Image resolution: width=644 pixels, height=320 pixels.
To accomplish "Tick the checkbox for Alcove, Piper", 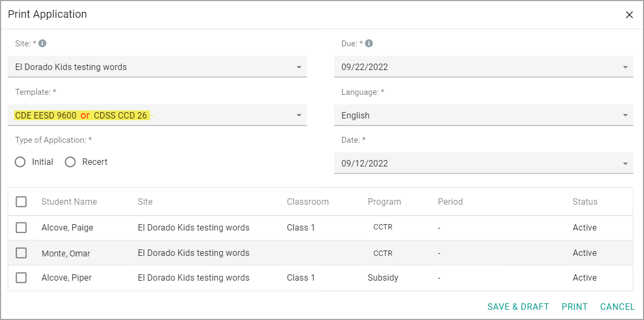I will pos(21,278).
